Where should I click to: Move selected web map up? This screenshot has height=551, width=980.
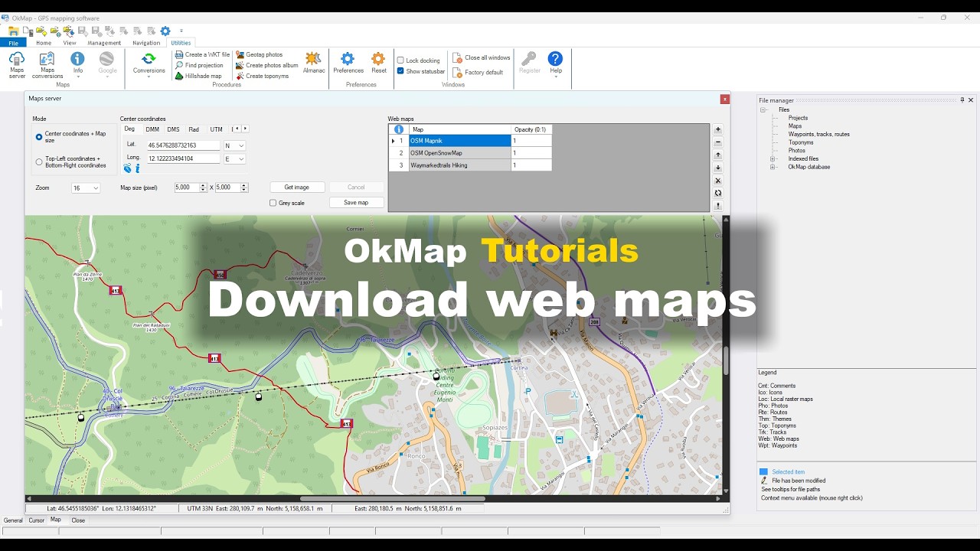point(718,155)
